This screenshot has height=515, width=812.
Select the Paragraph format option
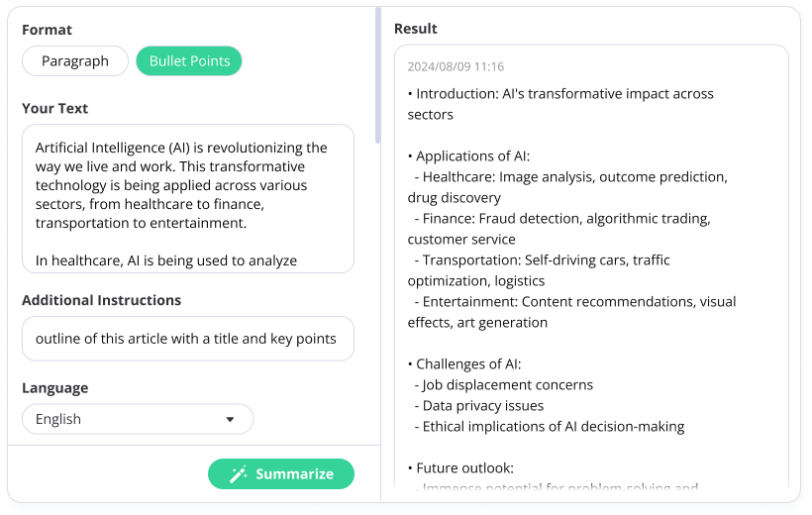pos(75,61)
